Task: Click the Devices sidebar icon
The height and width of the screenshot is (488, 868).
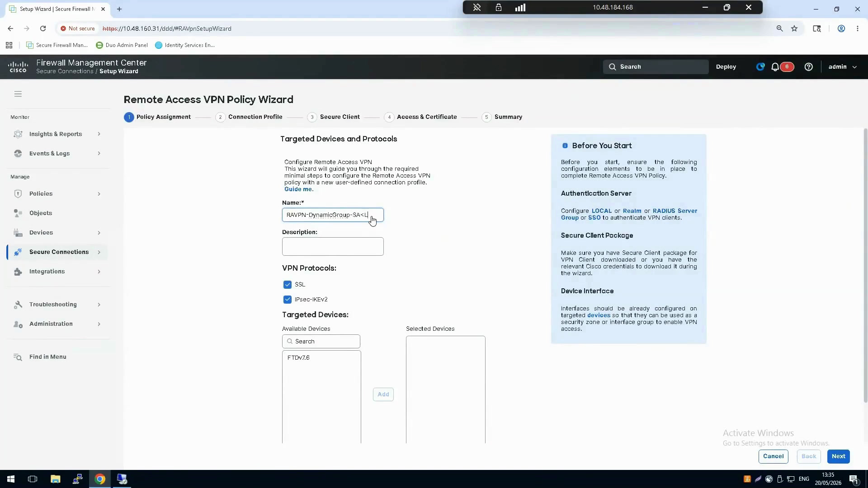Action: [x=18, y=233]
